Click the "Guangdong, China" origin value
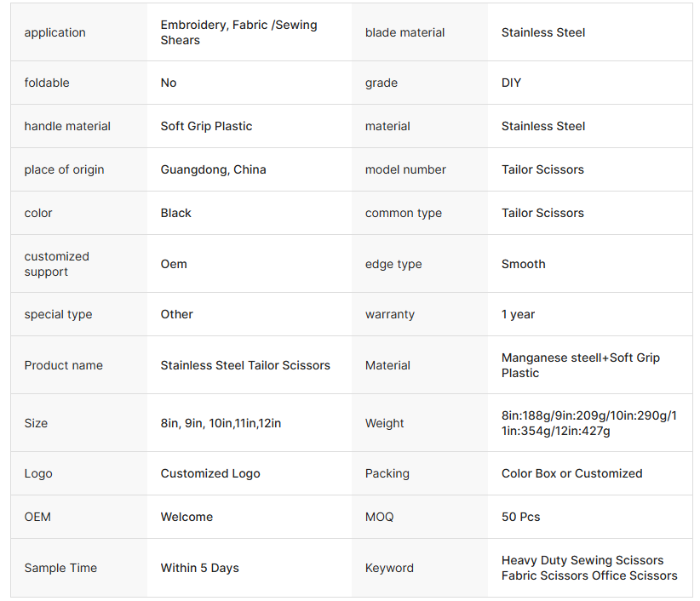This screenshot has width=700, height=601. 213,169
